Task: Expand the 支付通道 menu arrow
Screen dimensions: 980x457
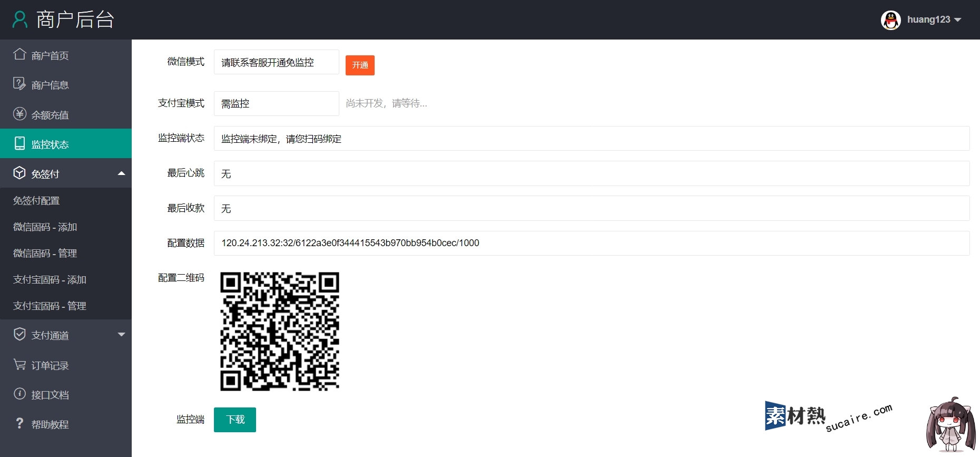Action: (x=122, y=334)
